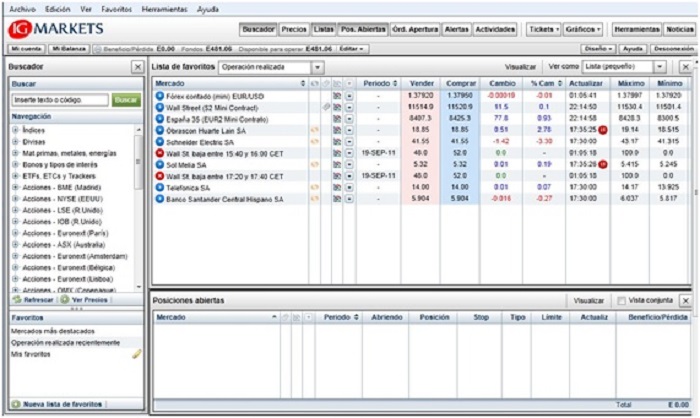The width and height of the screenshot is (700, 418).
Task: Click the Precios toolbar button
Action: [294, 29]
